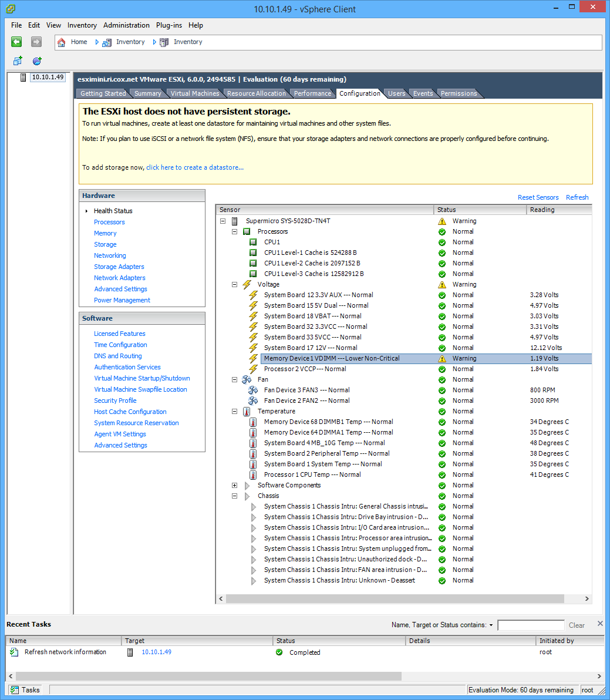Open the Administration menu
610x700 pixels.
click(126, 25)
